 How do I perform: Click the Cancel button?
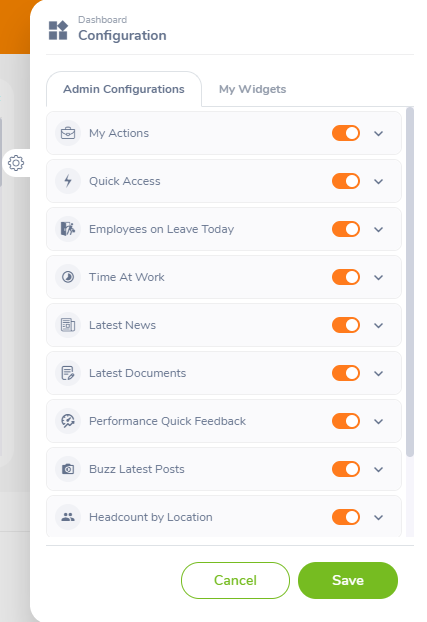coord(235,580)
